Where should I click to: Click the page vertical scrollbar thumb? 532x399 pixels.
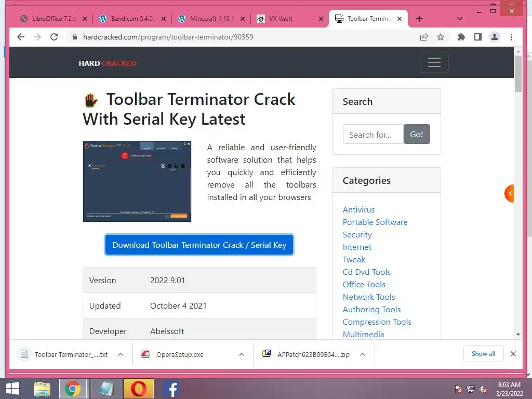[518, 74]
